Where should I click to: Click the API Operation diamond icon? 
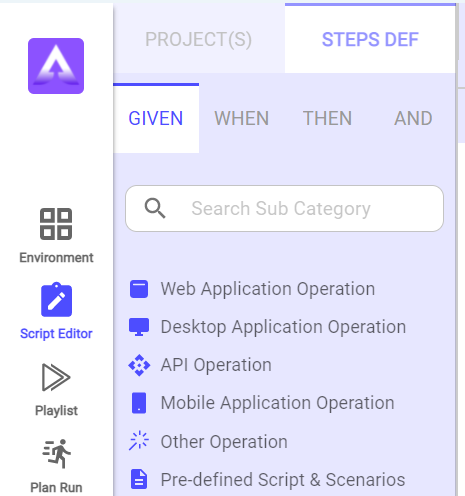point(139,365)
